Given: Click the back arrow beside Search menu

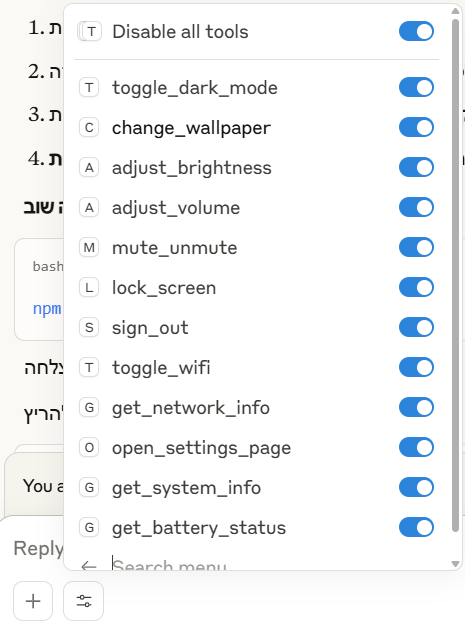Looking at the screenshot, I should 88,566.
